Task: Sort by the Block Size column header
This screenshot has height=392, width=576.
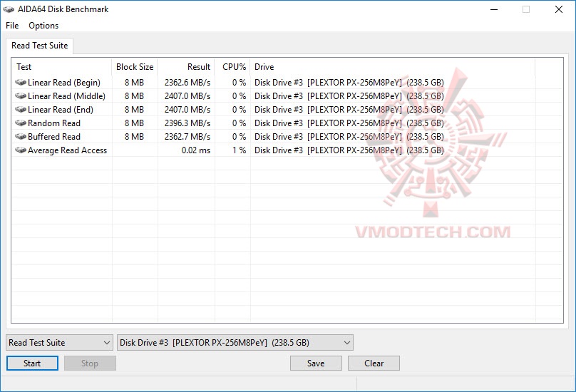Action: 135,67
